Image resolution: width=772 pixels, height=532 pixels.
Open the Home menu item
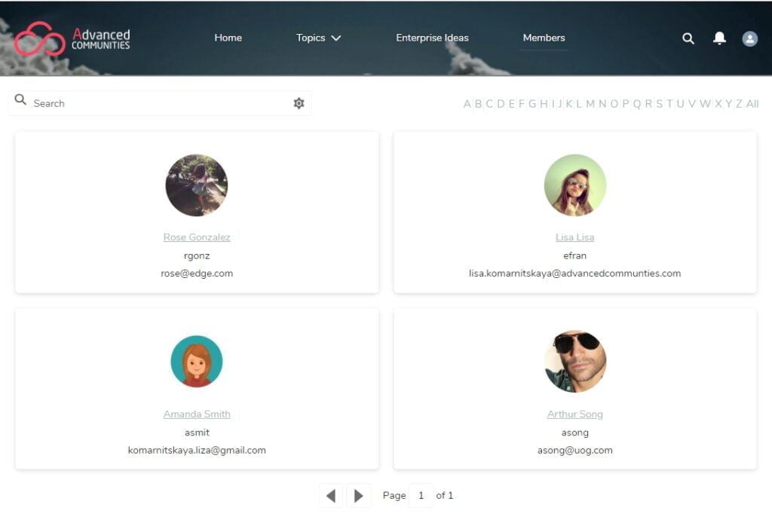click(x=228, y=38)
